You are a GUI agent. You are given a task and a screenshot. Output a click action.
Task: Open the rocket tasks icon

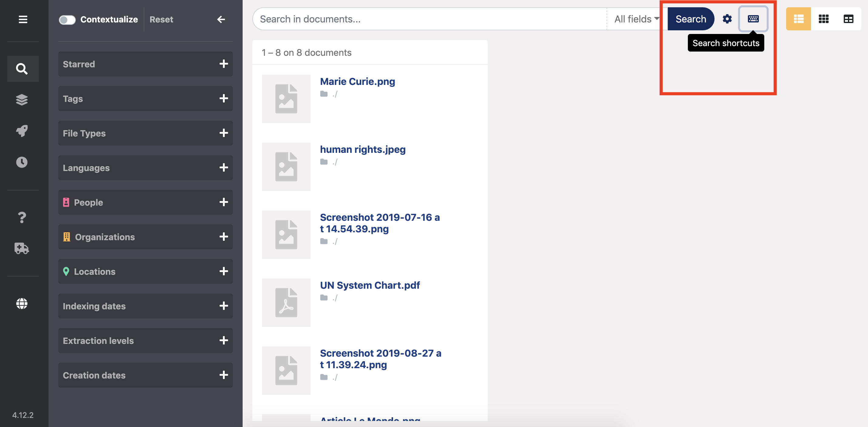point(22,131)
